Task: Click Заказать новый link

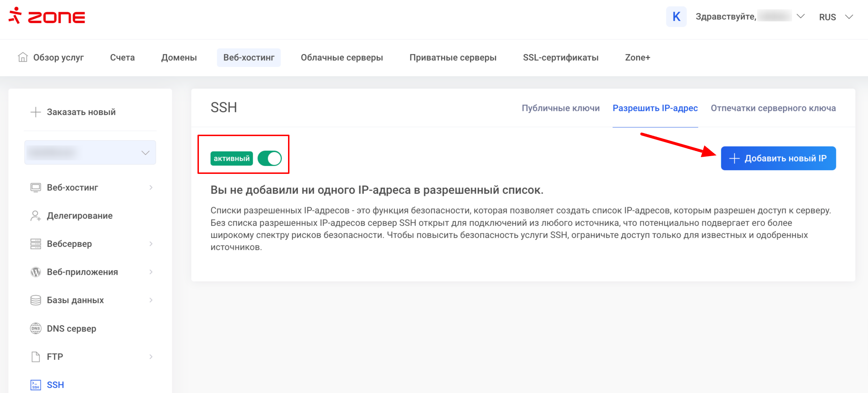Action: (x=81, y=112)
